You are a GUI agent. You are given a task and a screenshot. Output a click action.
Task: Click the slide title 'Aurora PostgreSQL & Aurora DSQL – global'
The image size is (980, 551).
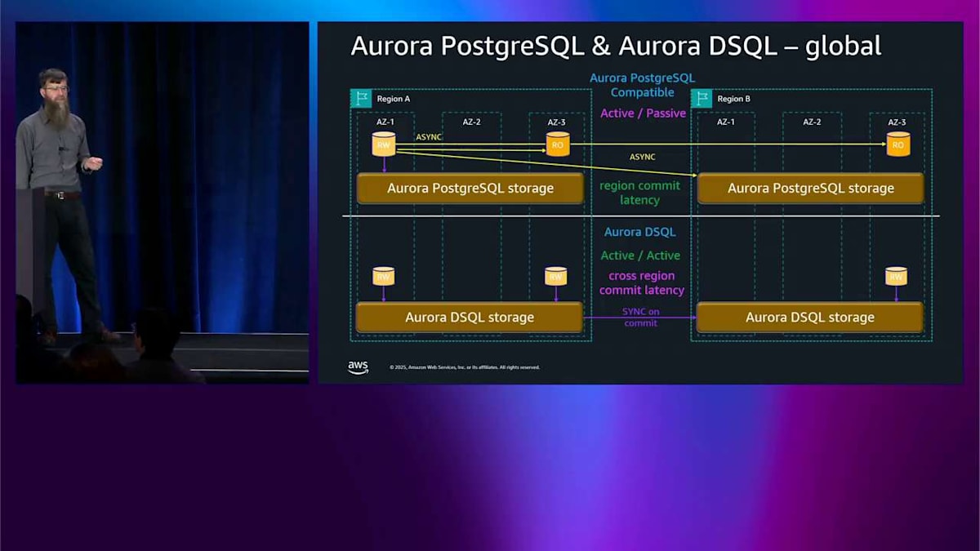click(x=616, y=46)
